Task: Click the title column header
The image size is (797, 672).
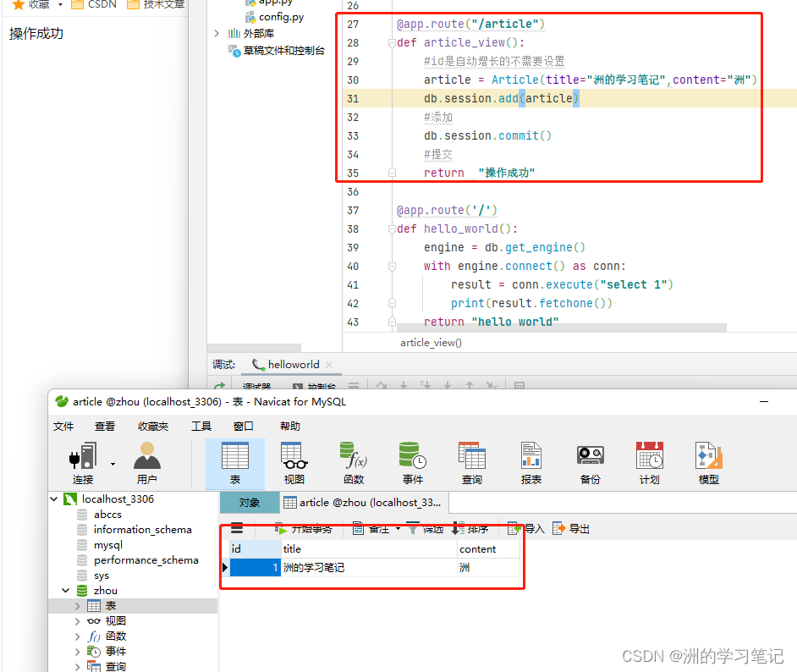Action: [369, 549]
